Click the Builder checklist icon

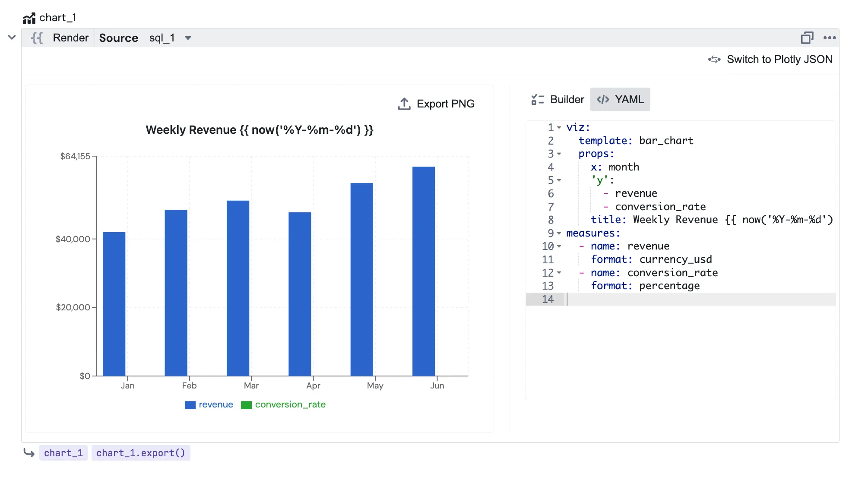click(x=538, y=100)
